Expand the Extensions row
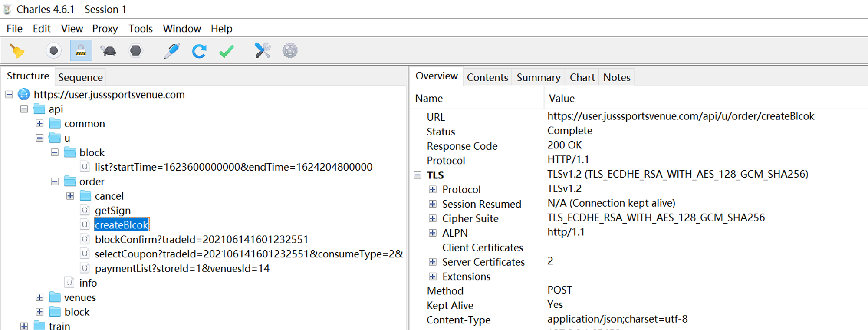The width and height of the screenshot is (868, 330). (433, 276)
